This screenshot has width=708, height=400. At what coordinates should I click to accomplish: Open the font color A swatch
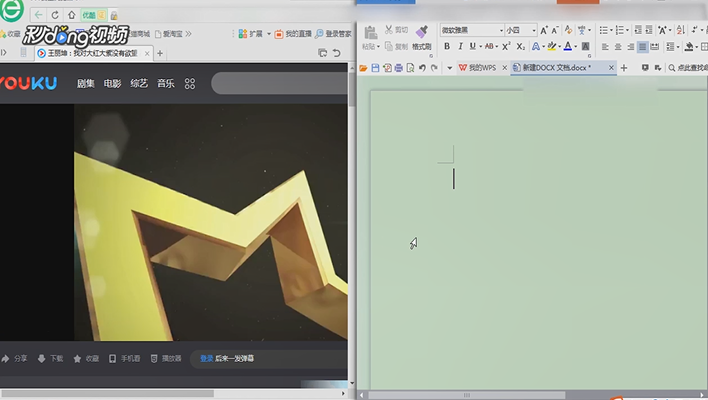(x=568, y=46)
